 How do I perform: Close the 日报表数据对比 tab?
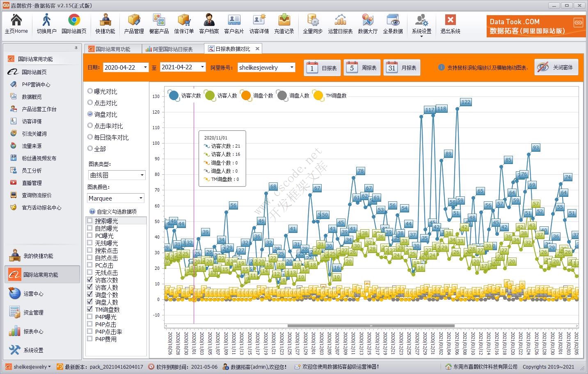257,48
